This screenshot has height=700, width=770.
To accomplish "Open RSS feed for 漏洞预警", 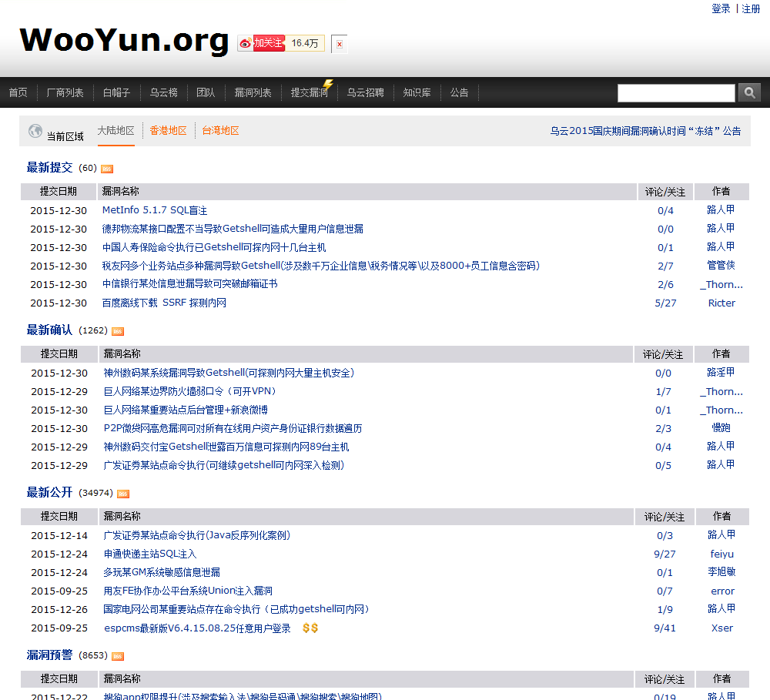I will click(x=118, y=656).
